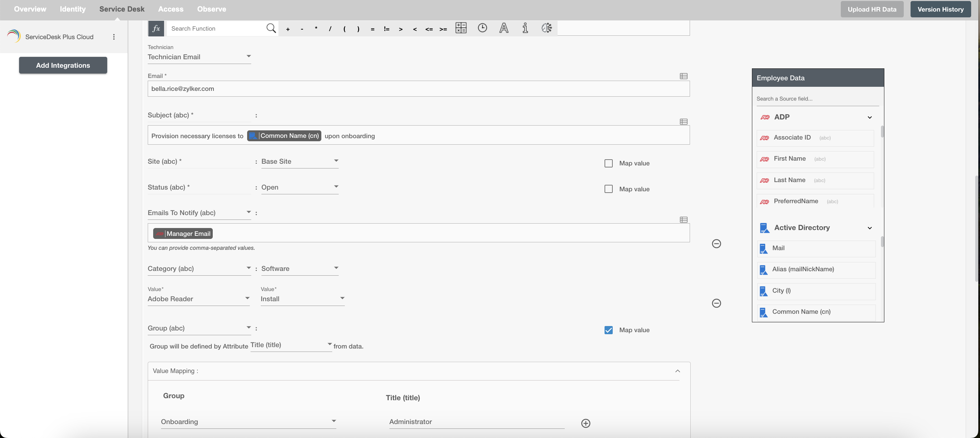Open the AI brain functions icon
Screen dimensions: 980x438
pos(547,28)
